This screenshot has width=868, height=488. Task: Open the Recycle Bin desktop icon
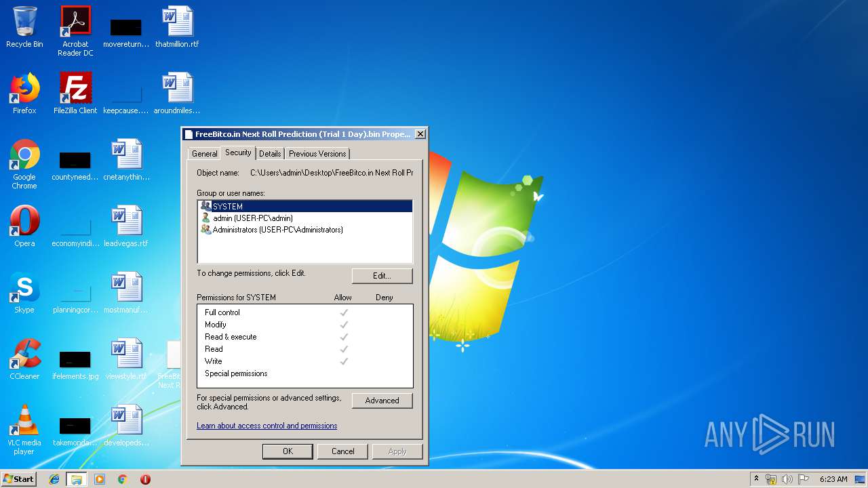[24, 27]
